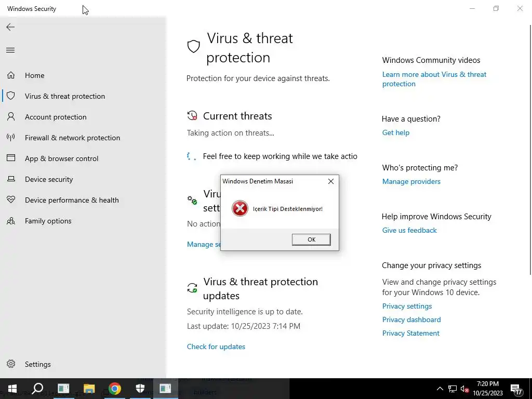The width and height of the screenshot is (532, 399).
Task: Click the 'Içerik Tipi Desteklenmiyor!' message
Action: click(x=288, y=209)
